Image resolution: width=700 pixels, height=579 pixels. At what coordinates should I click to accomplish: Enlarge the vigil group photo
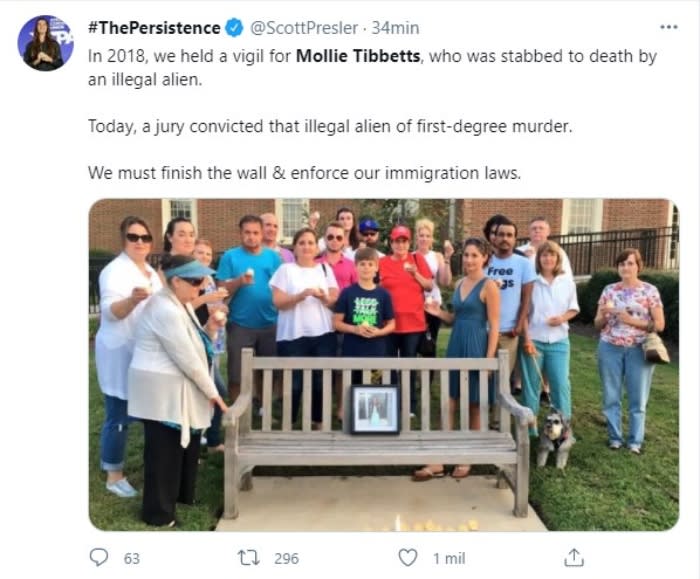point(384,365)
